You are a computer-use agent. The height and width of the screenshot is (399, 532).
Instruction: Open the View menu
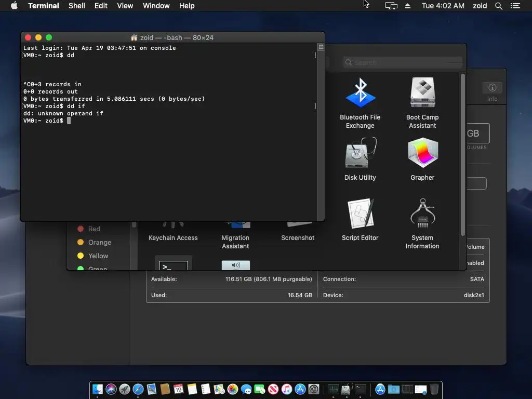pyautogui.click(x=125, y=6)
